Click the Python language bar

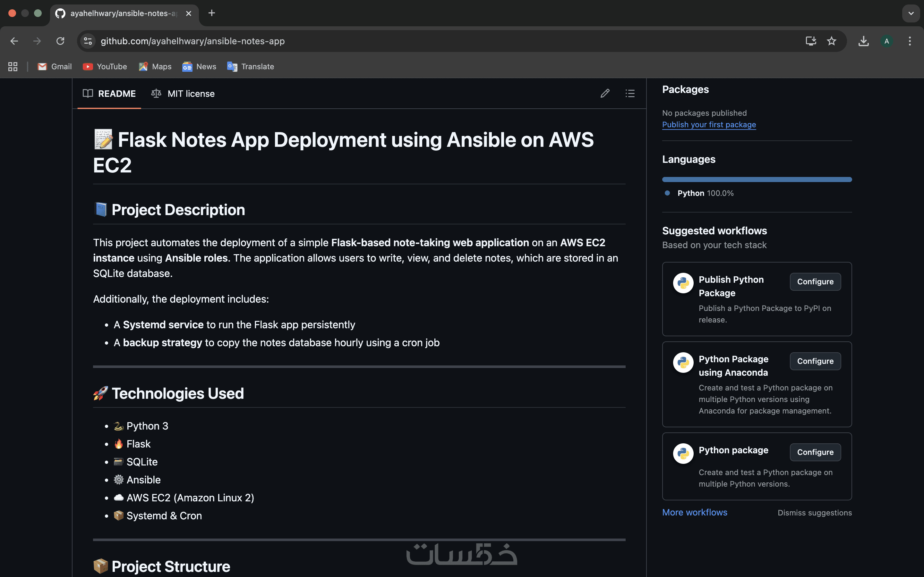(x=757, y=180)
